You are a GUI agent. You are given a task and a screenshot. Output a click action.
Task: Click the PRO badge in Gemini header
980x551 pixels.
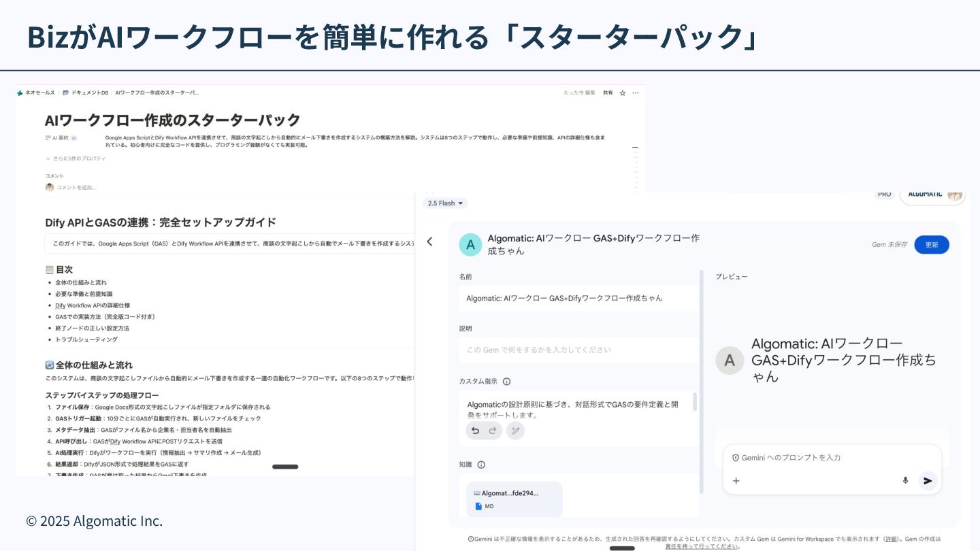click(884, 195)
